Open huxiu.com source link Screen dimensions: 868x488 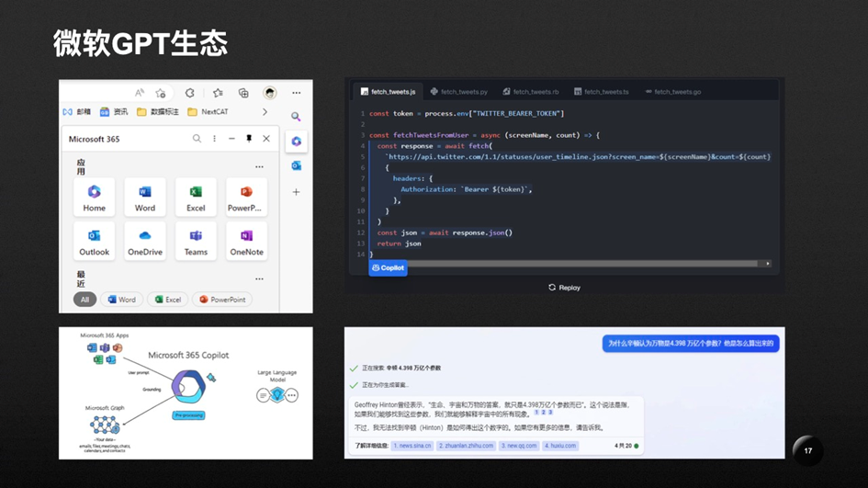pos(560,446)
